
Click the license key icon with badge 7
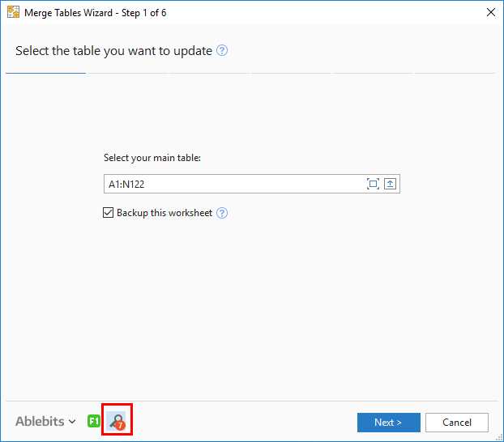coord(117,421)
